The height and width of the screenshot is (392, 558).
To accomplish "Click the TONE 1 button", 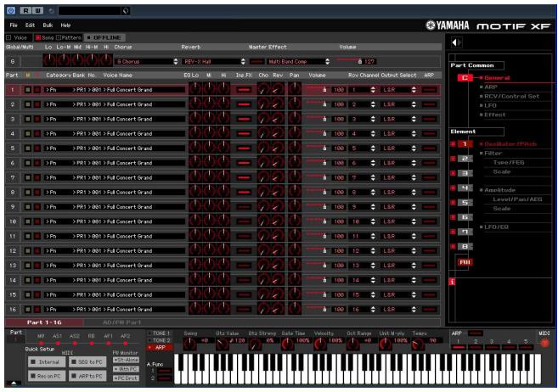I will [159, 333].
